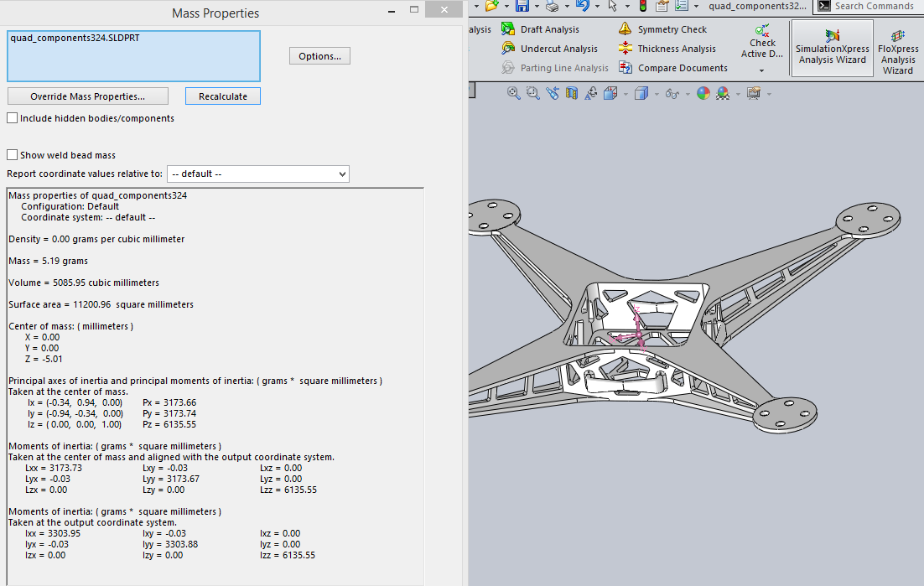Launch FloXpress Analysis Wizard

pyautogui.click(x=897, y=51)
